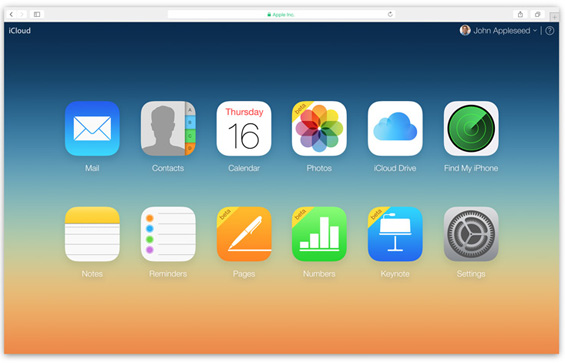Click the Calendar label text
The image size is (565, 363).
pos(244,168)
